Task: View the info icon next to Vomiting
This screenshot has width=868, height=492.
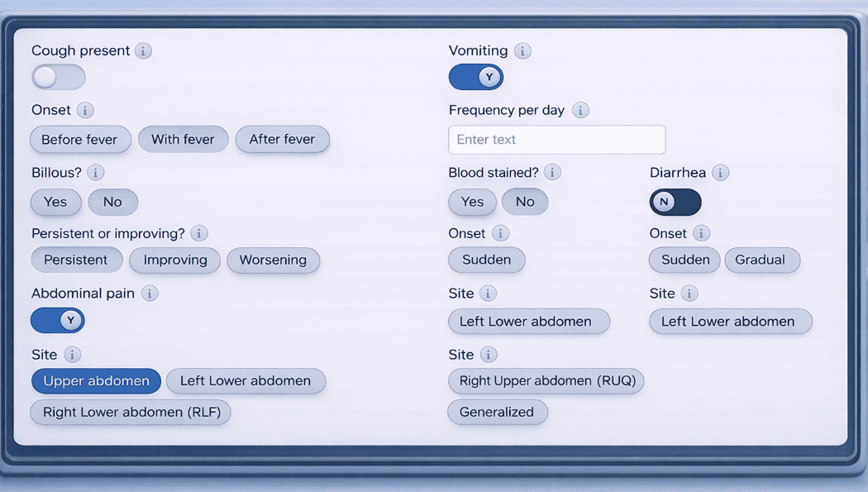Action: tap(522, 51)
